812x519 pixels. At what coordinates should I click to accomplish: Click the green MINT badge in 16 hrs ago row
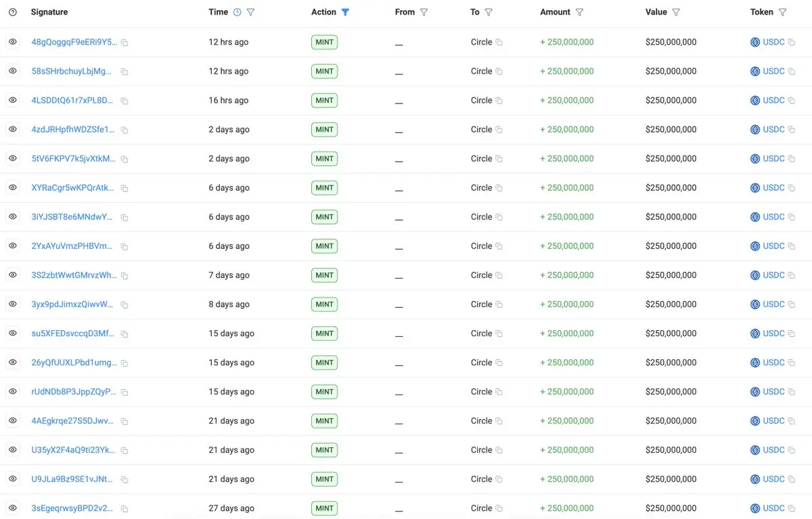(324, 100)
